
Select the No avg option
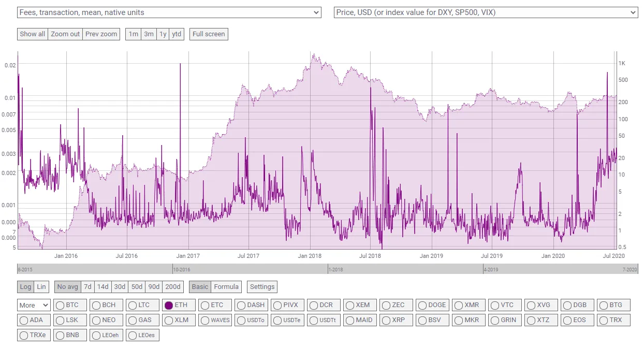pos(68,287)
